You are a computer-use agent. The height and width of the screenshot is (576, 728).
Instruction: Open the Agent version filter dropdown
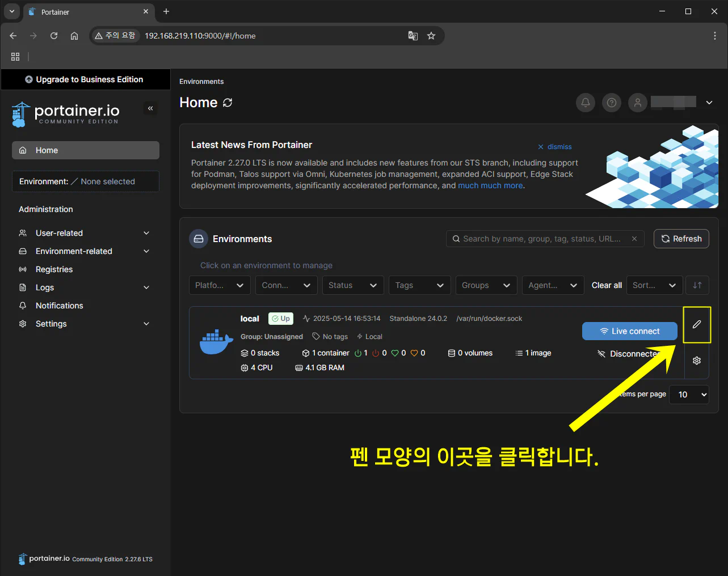pyautogui.click(x=553, y=285)
